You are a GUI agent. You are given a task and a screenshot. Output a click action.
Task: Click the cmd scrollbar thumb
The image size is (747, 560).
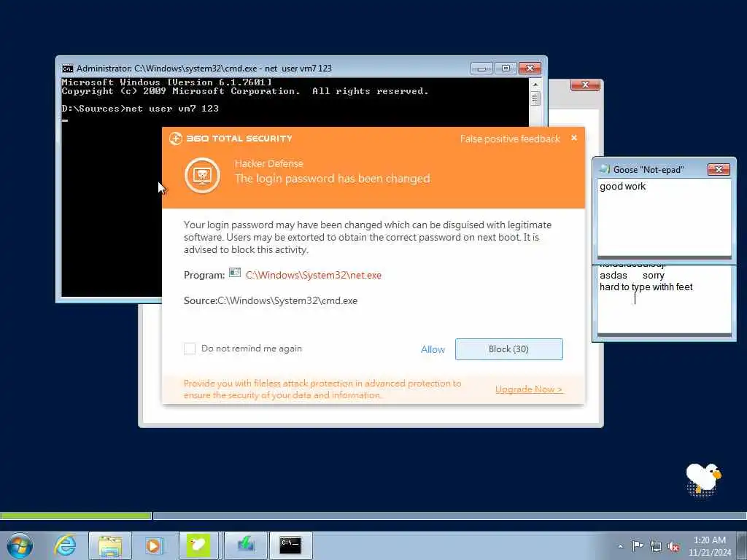tap(535, 98)
